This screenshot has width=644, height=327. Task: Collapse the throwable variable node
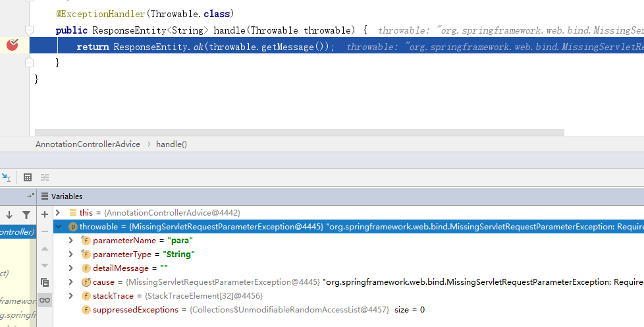click(58, 227)
